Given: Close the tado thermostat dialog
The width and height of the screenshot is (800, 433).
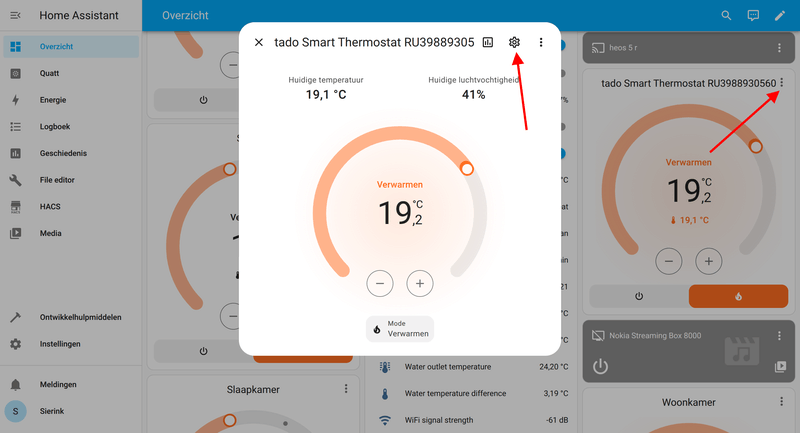Looking at the screenshot, I should (x=259, y=42).
